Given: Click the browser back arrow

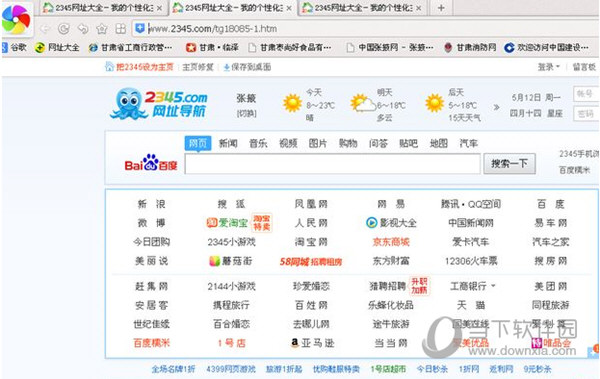Looking at the screenshot, I should [x=45, y=29].
